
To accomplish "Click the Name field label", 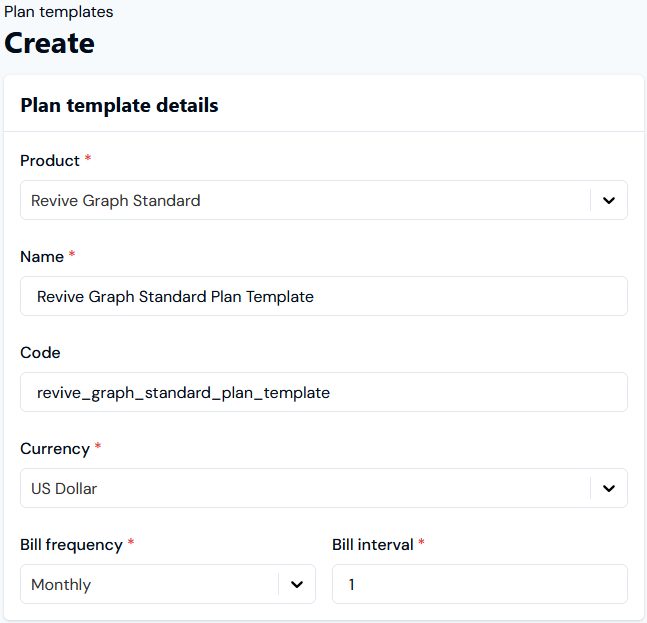I will click(42, 256).
